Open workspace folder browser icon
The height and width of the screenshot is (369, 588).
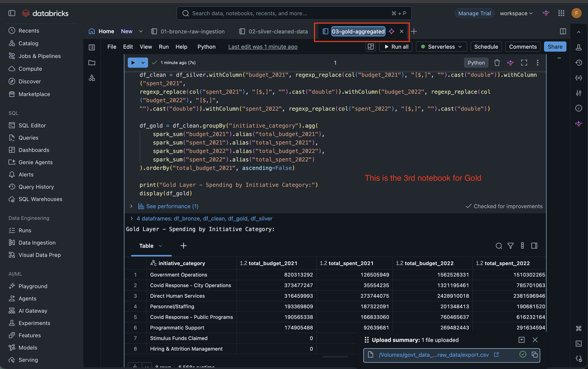[x=92, y=63]
